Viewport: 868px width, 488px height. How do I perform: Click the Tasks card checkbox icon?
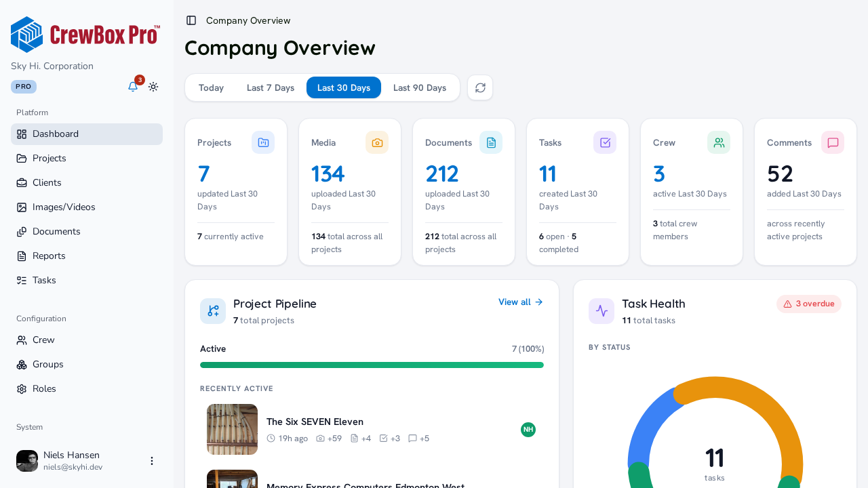[x=605, y=142]
